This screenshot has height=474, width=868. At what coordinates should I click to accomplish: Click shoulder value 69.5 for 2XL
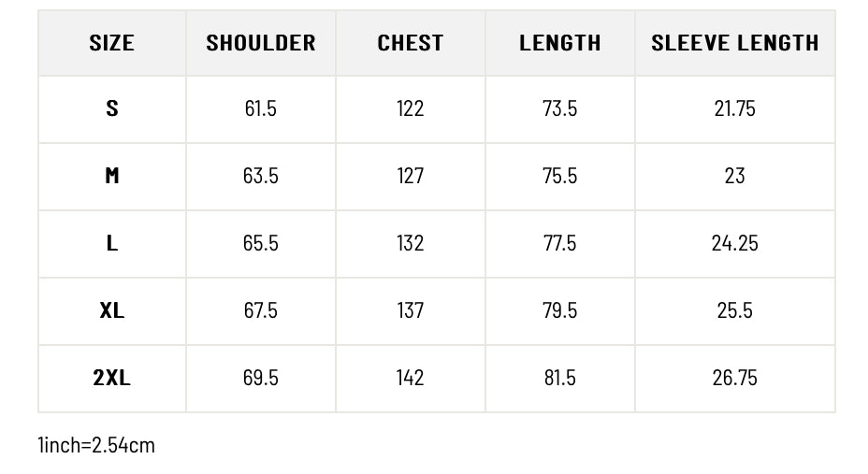point(261,378)
